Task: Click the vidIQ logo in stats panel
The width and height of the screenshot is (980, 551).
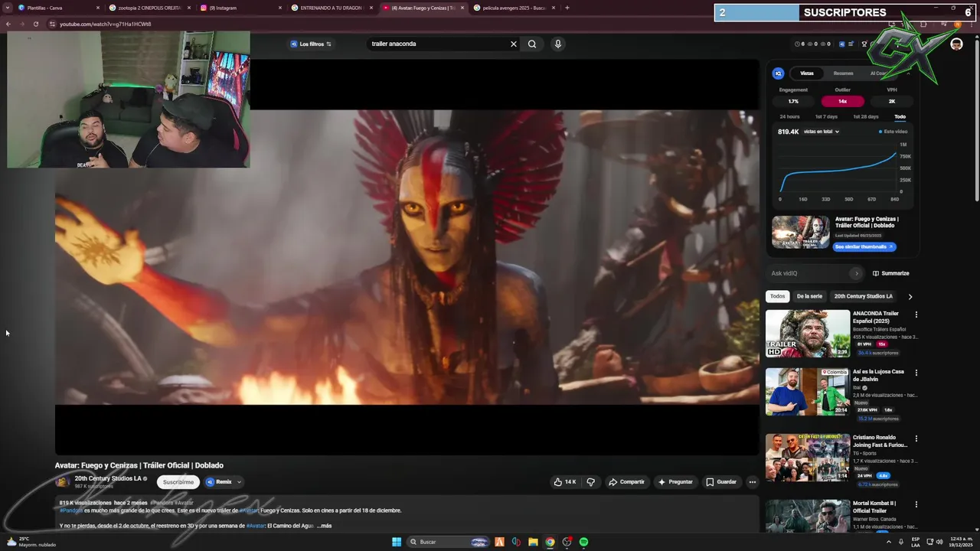Action: point(778,73)
